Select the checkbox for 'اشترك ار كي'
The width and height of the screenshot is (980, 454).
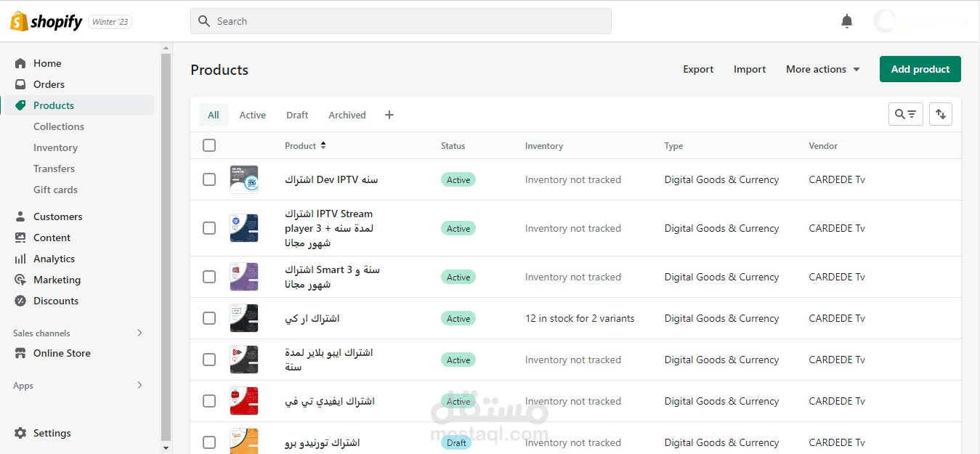(x=208, y=318)
